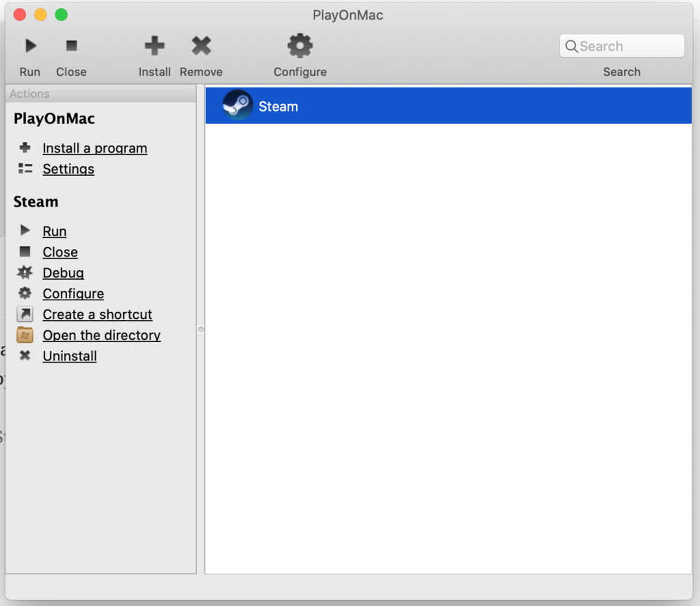
Task: Click the magnifier icon in search box
Action: click(x=571, y=46)
